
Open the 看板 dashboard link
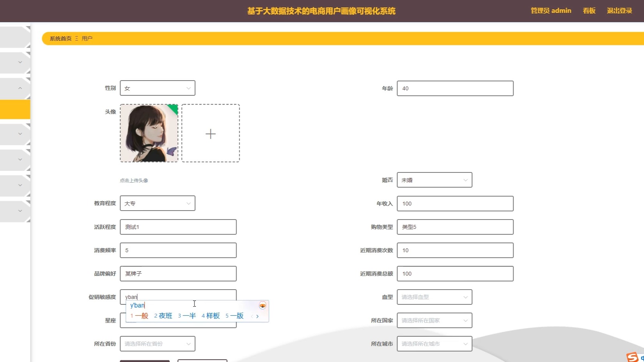pos(589,11)
